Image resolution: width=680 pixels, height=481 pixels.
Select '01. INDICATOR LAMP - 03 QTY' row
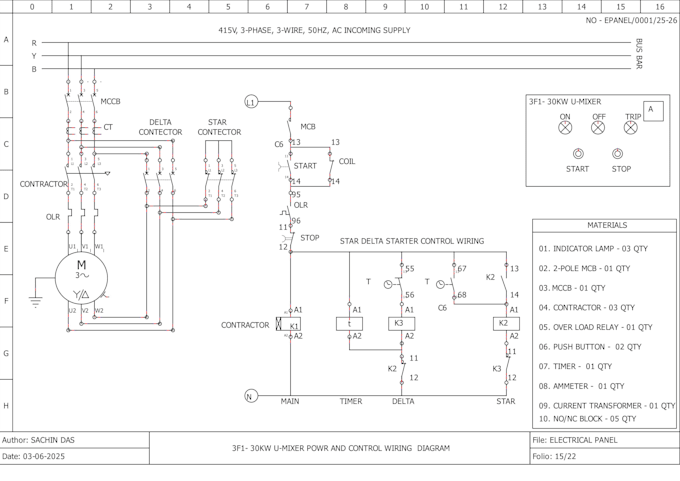pyautogui.click(x=593, y=249)
